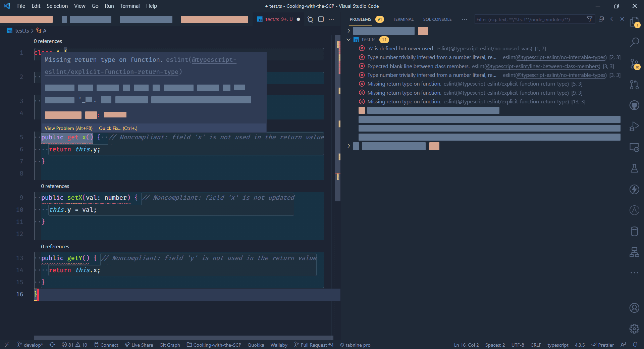This screenshot has height=349, width=644.
Task: Click the panel left arrow icon
Action: click(612, 19)
